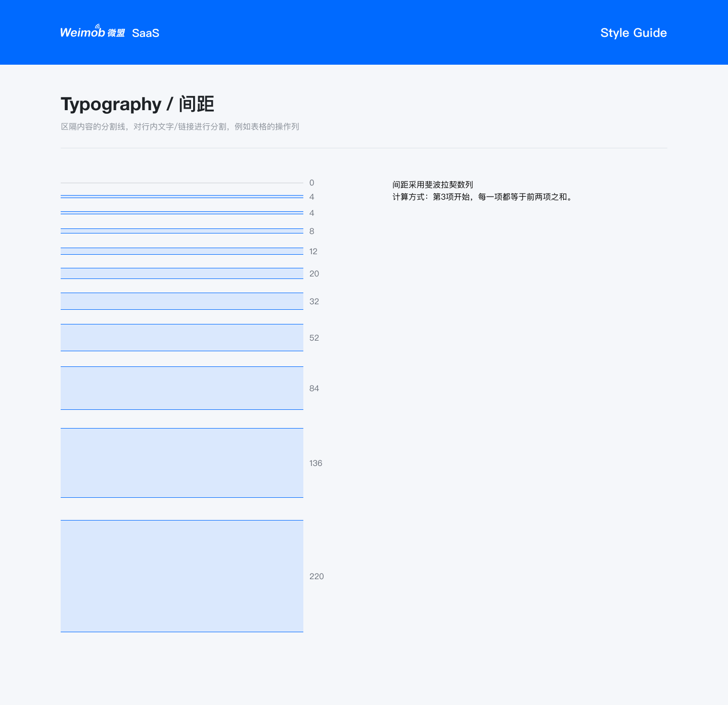Click the spacing label 32

point(314,302)
